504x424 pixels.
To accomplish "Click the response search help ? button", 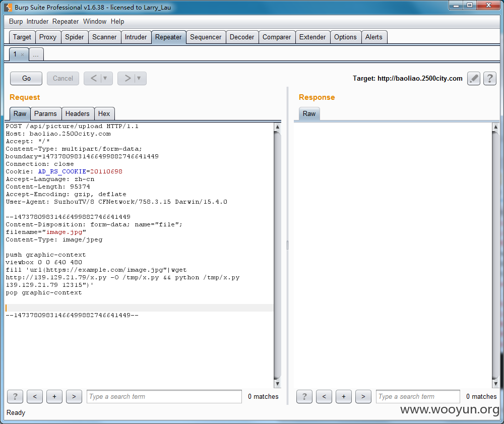I will 304,396.
